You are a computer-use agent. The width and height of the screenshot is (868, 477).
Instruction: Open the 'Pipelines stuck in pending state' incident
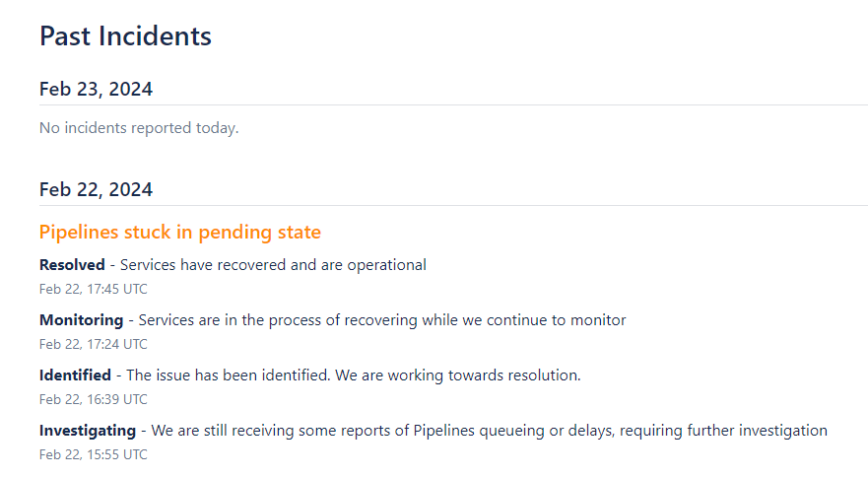(180, 233)
